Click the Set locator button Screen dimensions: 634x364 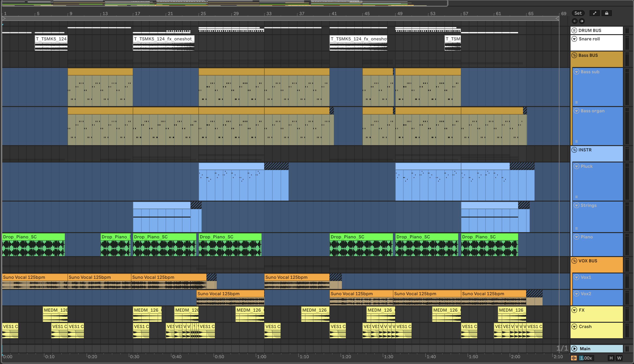coord(578,13)
